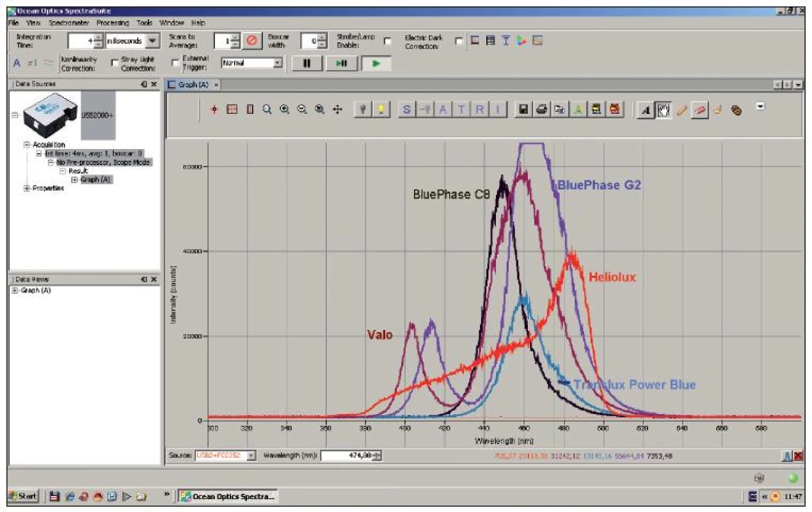Viewport: 812px width, 512px height.
Task: Adjust Scans to Average spinner
Action: (x=235, y=41)
